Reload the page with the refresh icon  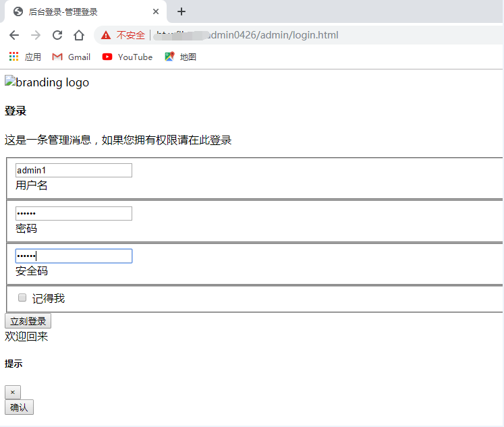coord(57,35)
